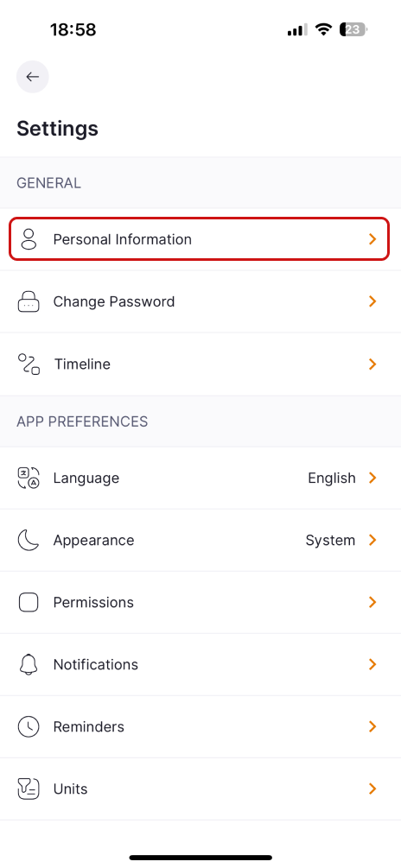
Task: Open the Reminders menu item
Action: pos(200,726)
